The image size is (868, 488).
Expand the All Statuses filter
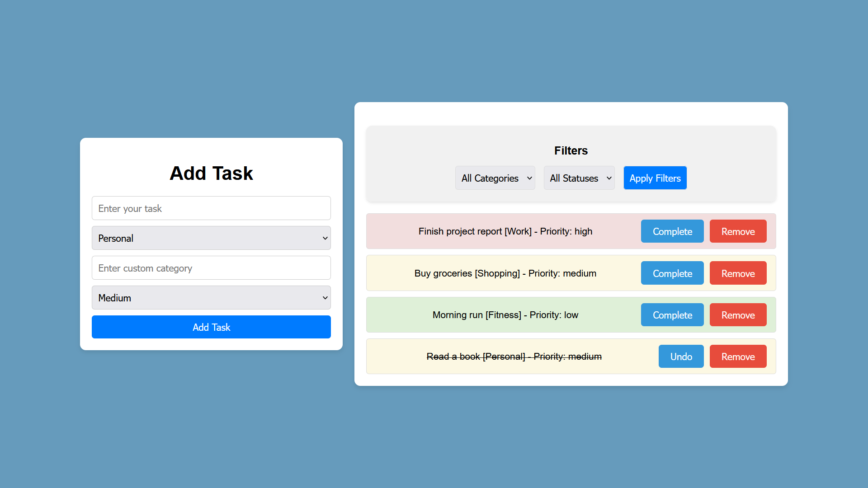pos(579,178)
